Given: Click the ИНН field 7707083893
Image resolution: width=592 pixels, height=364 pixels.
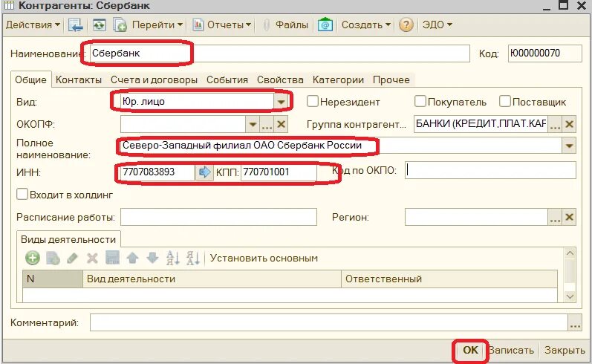Looking at the screenshot, I should coord(157,172).
